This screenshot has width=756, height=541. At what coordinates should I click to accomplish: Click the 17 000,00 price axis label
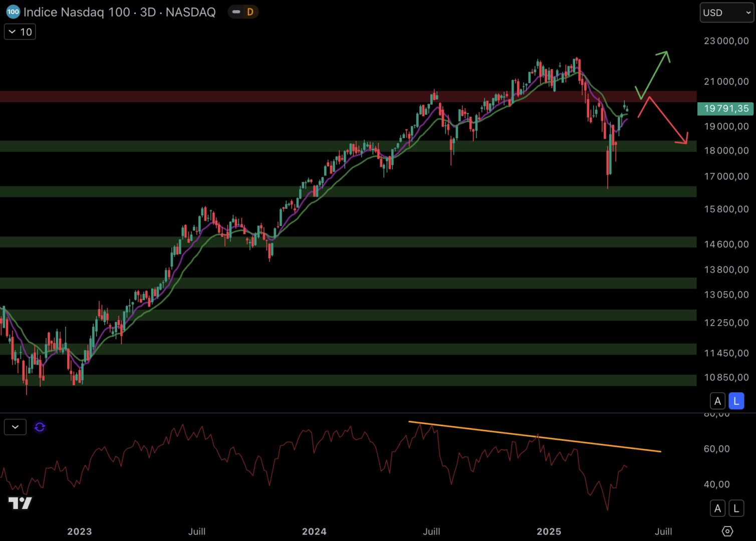(726, 176)
